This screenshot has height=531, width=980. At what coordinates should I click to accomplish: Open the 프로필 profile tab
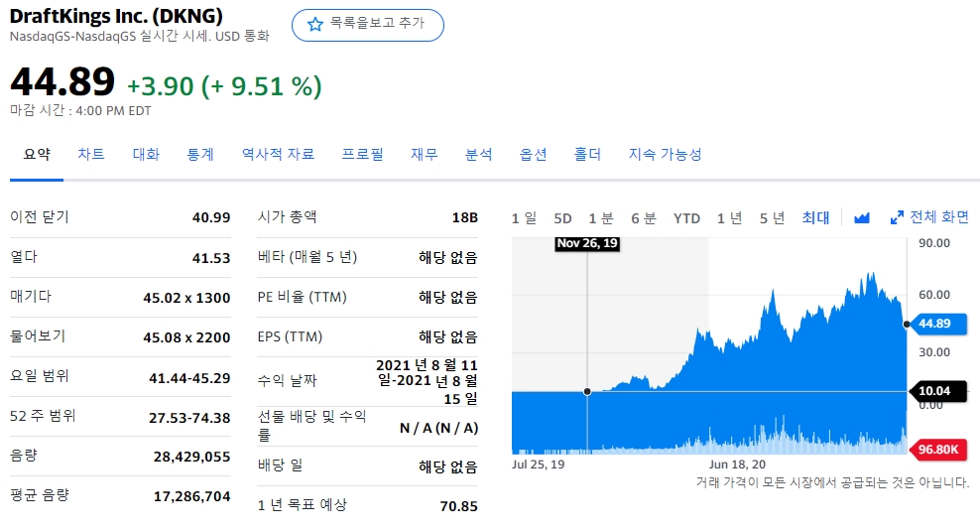pos(362,155)
